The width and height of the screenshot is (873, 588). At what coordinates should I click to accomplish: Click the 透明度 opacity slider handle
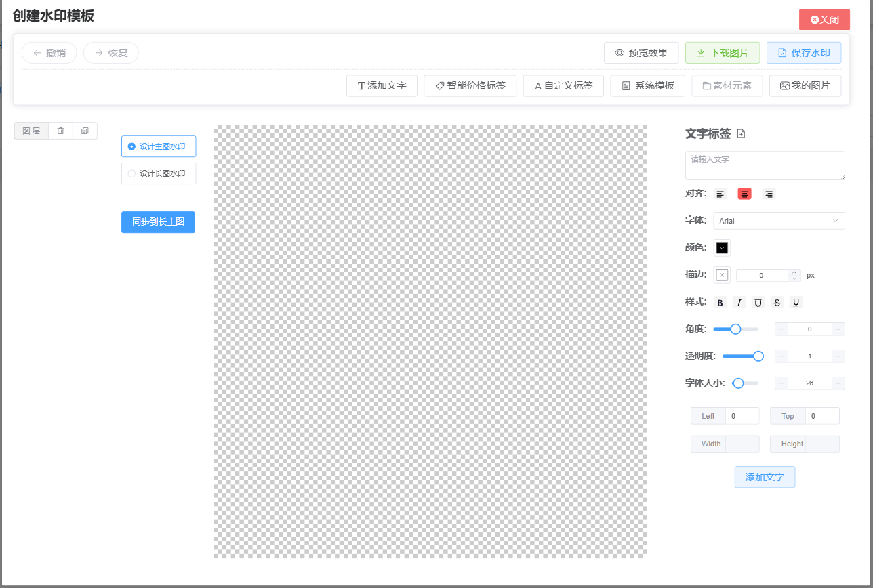point(758,356)
